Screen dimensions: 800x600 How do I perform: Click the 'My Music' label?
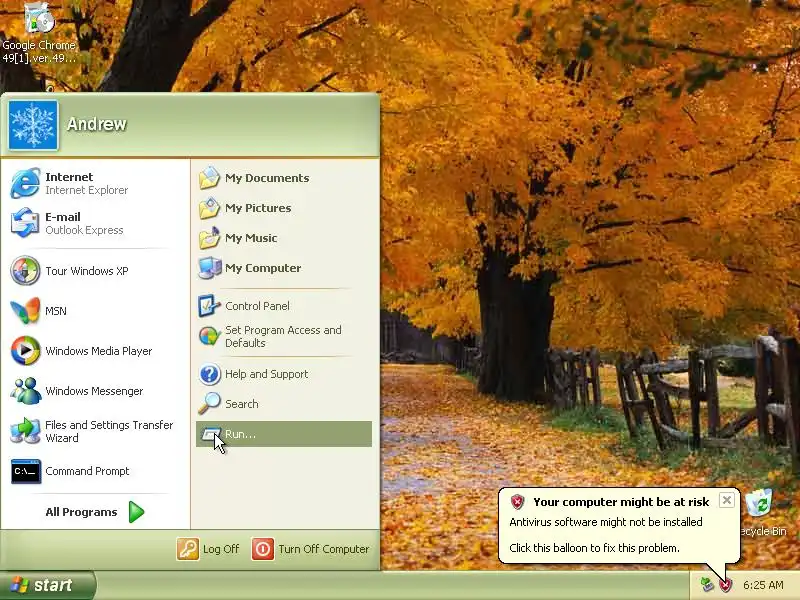251,238
